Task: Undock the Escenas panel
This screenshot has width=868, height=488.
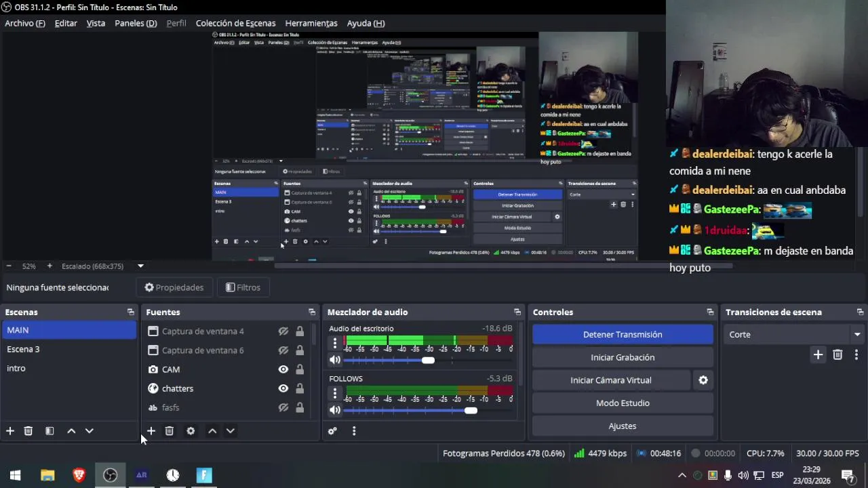Action: [x=131, y=312]
